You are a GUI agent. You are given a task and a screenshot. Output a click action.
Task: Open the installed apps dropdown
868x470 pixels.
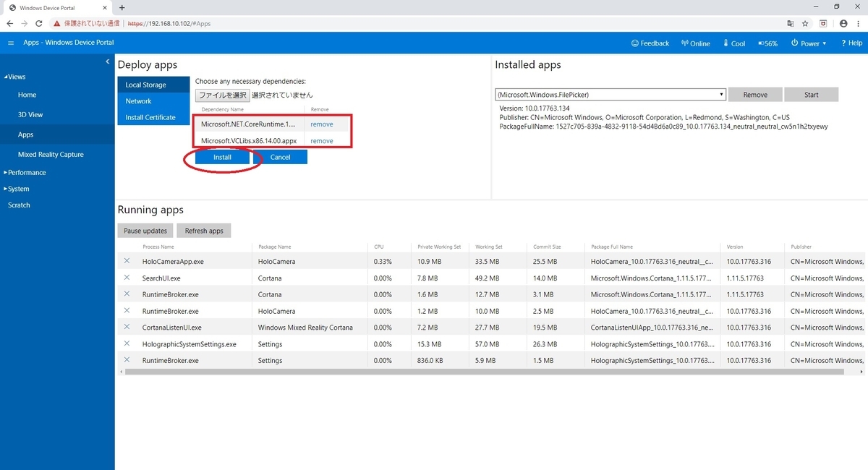tap(610, 95)
